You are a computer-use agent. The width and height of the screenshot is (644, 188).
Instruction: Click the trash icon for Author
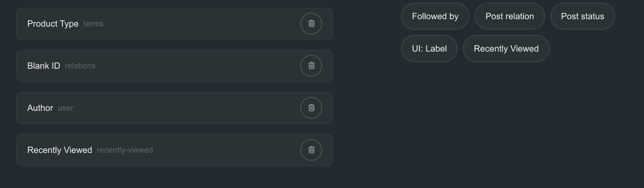pos(311,108)
